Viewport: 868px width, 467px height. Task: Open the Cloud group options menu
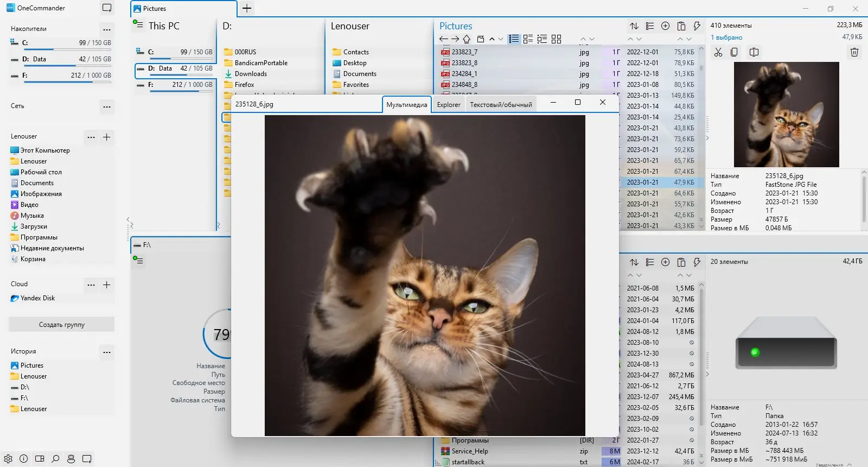(91, 285)
